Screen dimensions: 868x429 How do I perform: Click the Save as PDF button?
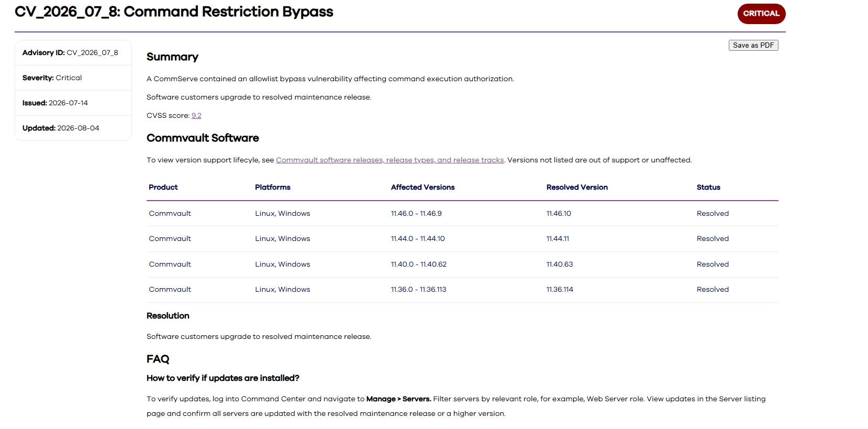[x=753, y=46]
